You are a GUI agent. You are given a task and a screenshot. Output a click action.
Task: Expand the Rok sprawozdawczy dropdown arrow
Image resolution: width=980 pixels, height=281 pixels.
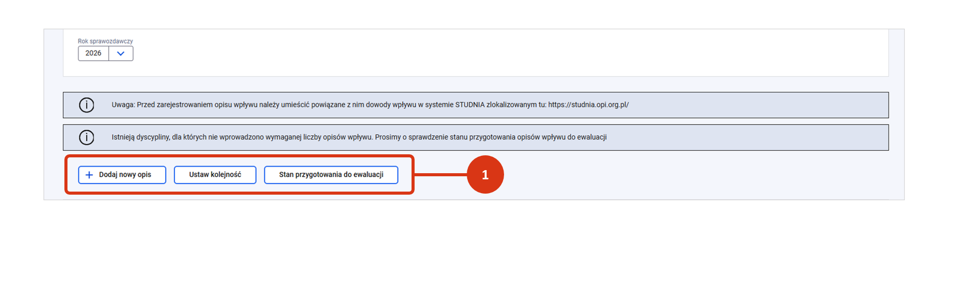tap(121, 54)
